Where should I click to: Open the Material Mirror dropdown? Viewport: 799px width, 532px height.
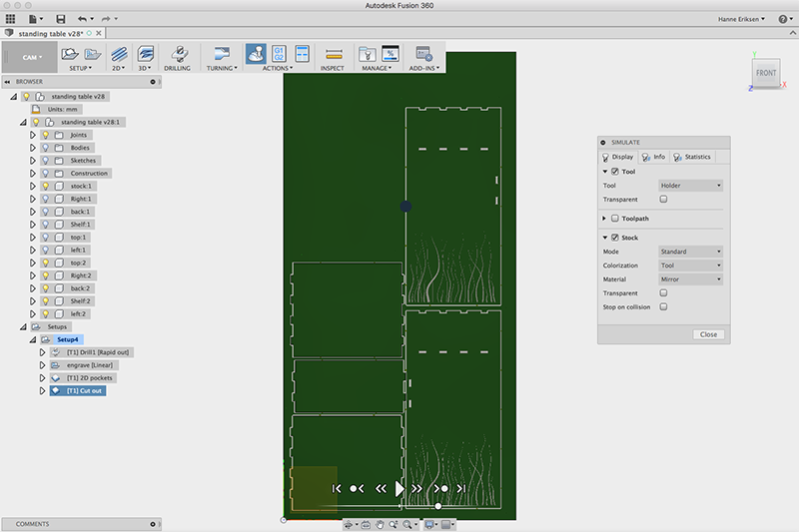(690, 279)
